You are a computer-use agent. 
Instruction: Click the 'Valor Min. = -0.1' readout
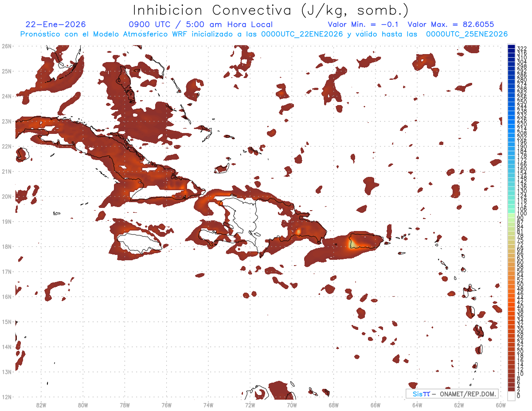click(363, 24)
